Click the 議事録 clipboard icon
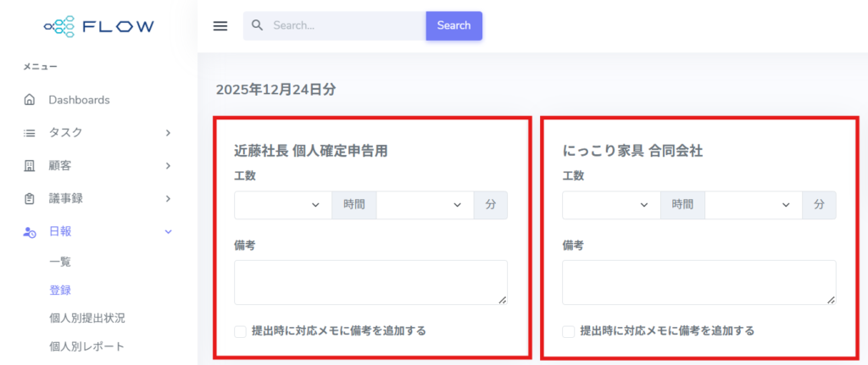Viewport: 868px width, 365px height. (x=30, y=198)
